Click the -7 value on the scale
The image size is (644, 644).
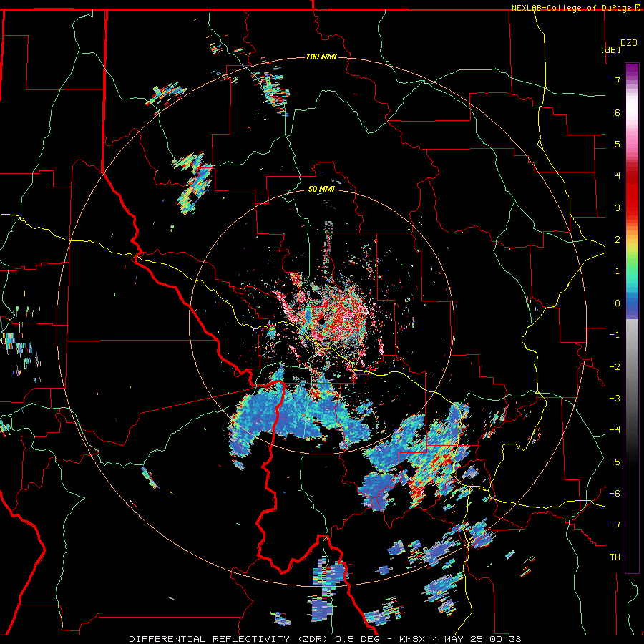(x=615, y=525)
